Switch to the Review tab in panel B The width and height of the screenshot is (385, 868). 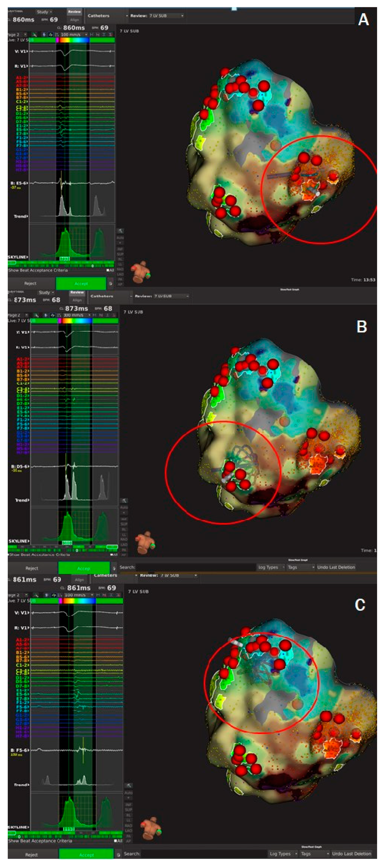(x=77, y=293)
